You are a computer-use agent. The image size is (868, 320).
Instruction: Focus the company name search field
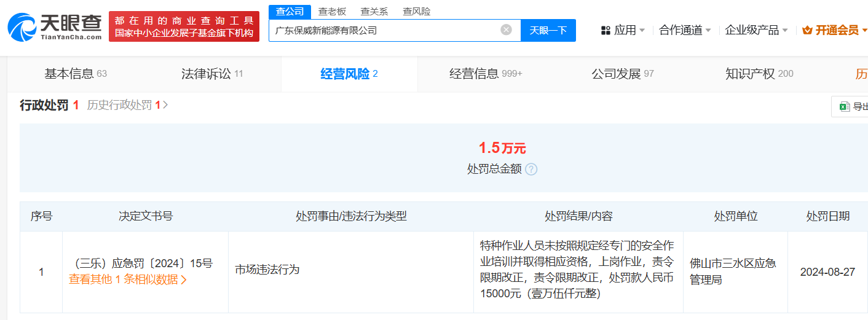point(395,30)
